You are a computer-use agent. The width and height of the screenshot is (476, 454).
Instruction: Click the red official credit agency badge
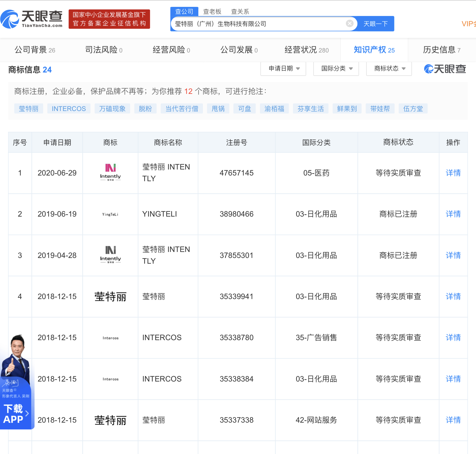[x=109, y=19]
